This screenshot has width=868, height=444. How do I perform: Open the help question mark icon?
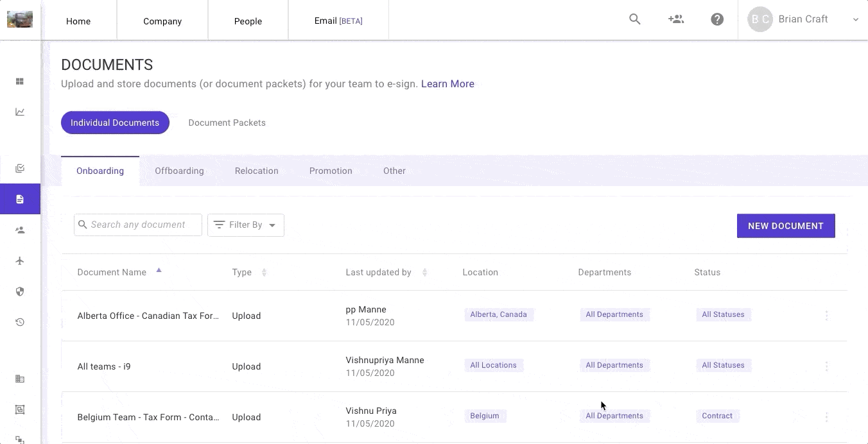pos(717,19)
